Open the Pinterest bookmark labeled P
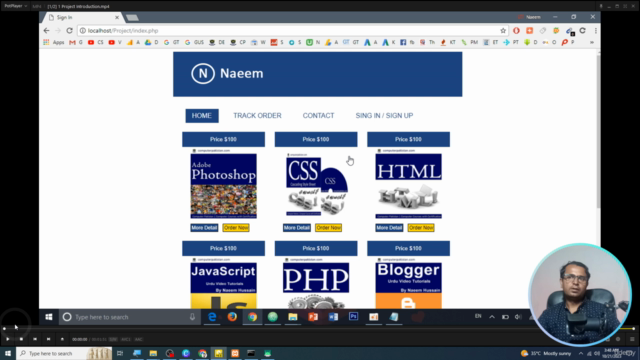Viewport: 640px width, 360px height. [x=568, y=42]
